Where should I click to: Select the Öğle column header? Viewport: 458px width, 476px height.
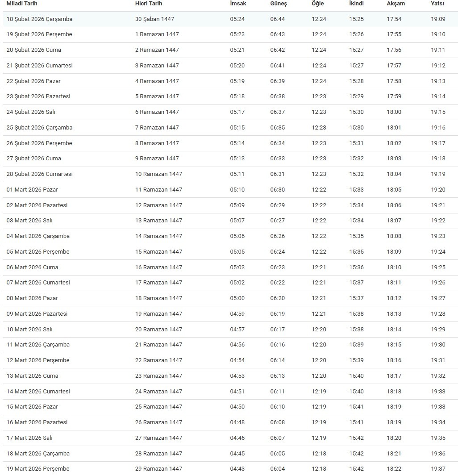(317, 4)
